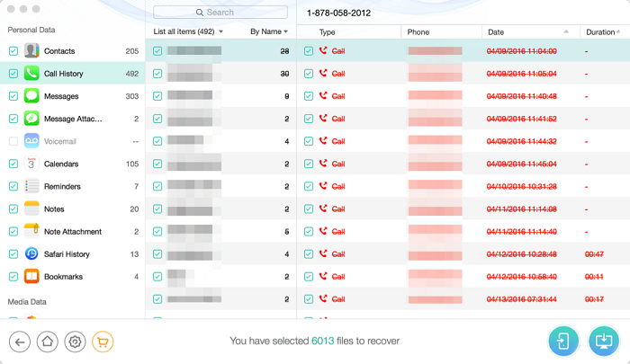Uncheck the call dated 04/09/2016 11:40:48
This screenshot has height=364, width=630.
tap(309, 96)
